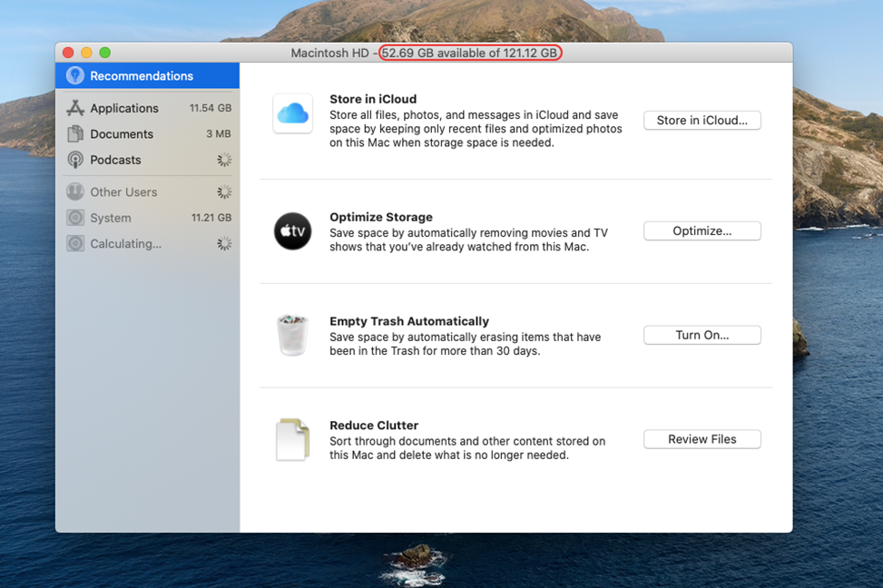The height and width of the screenshot is (588, 883).
Task: Click the Other Users people icon
Action: point(75,192)
